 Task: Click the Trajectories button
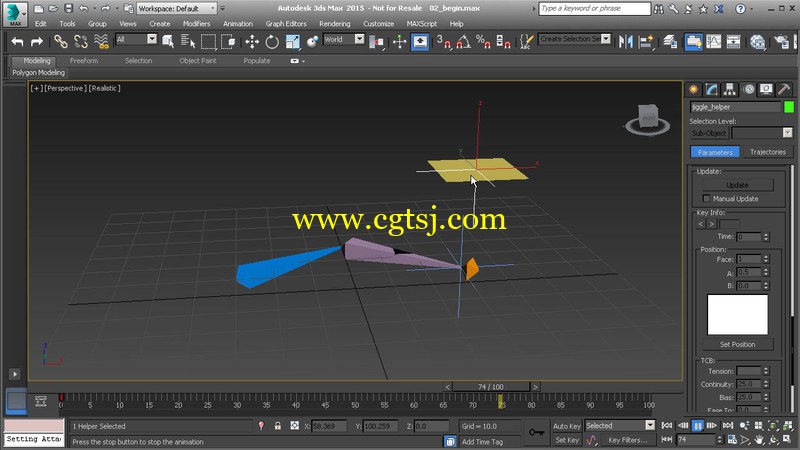point(767,152)
